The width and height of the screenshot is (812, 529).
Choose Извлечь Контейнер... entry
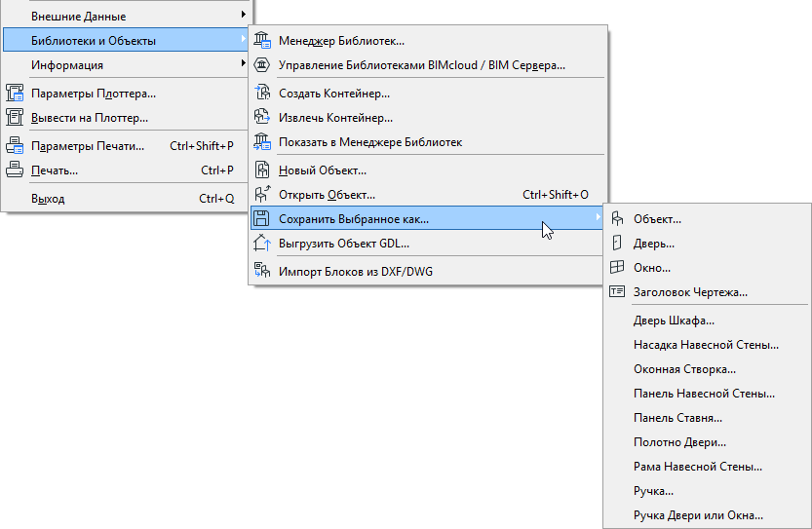tap(427, 118)
